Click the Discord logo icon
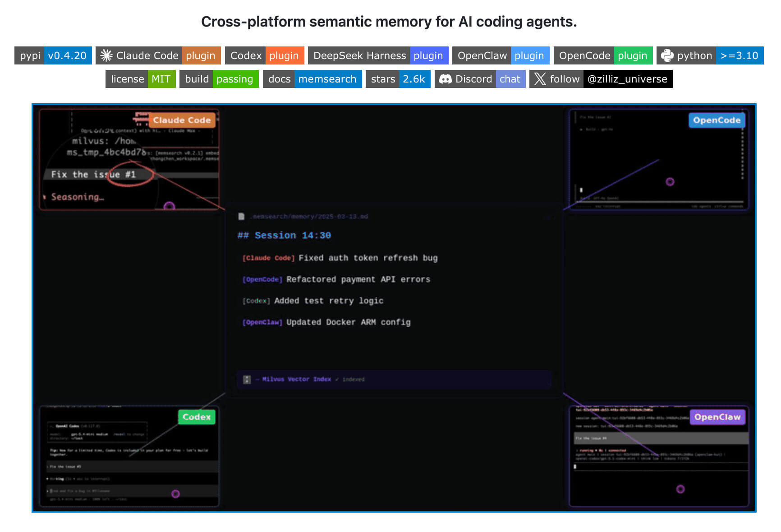The width and height of the screenshot is (781, 532). [x=446, y=79]
